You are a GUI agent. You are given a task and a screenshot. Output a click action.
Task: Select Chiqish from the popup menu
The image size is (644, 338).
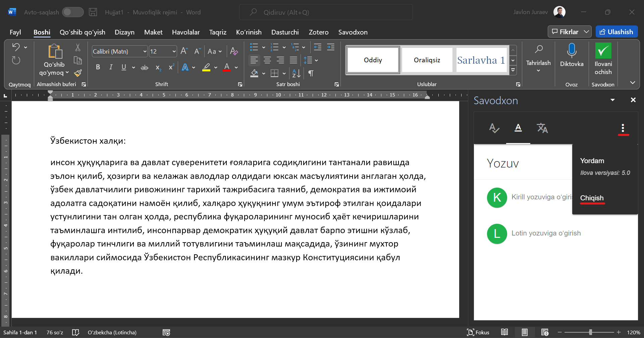coord(592,198)
